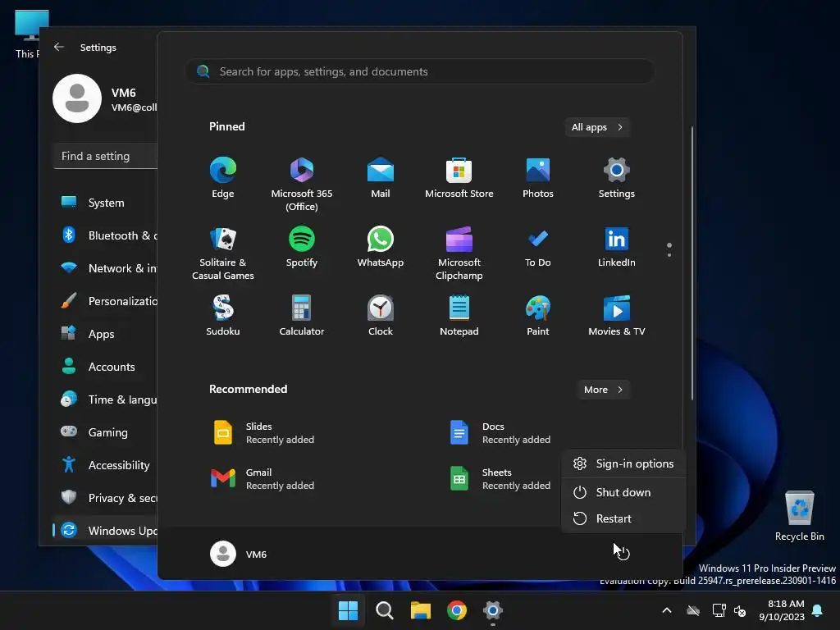The width and height of the screenshot is (840, 630).
Task: Launch Microsoft 365 (Office) app
Action: 302,183
